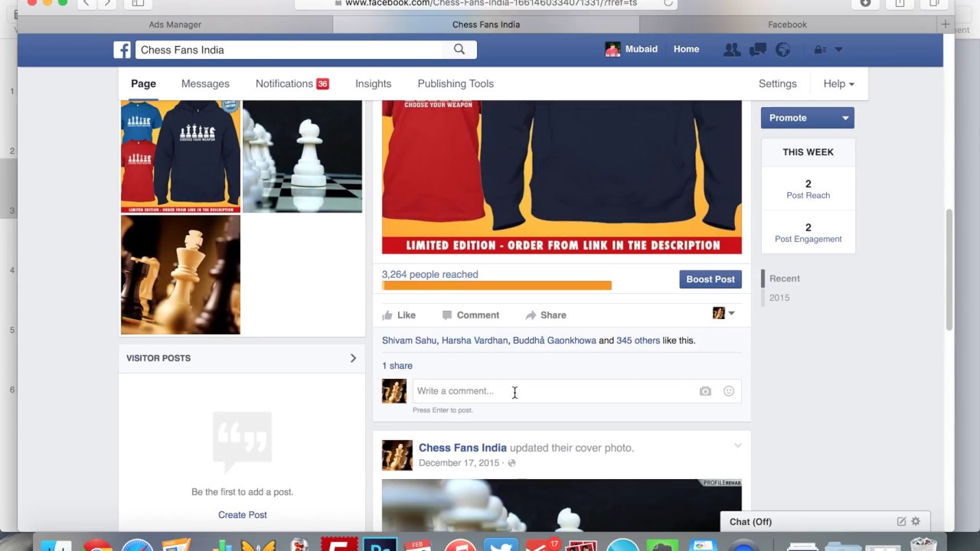Open Photoshop from the dock

click(381, 545)
